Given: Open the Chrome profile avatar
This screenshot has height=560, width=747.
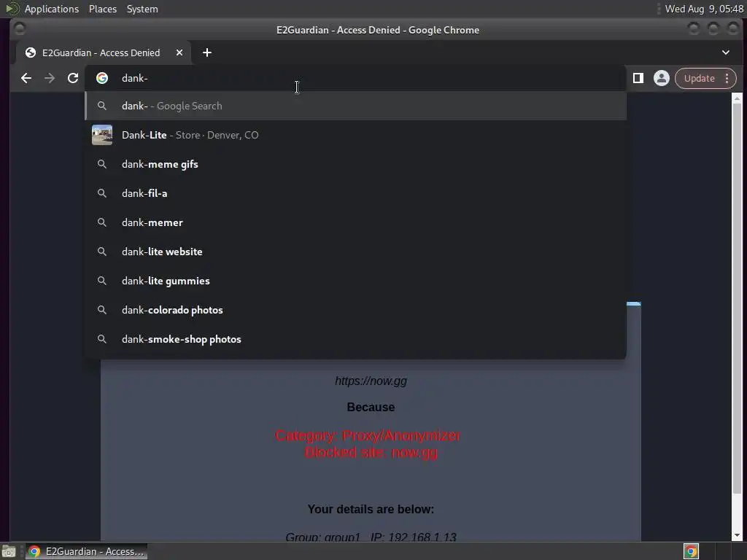Looking at the screenshot, I should (661, 78).
